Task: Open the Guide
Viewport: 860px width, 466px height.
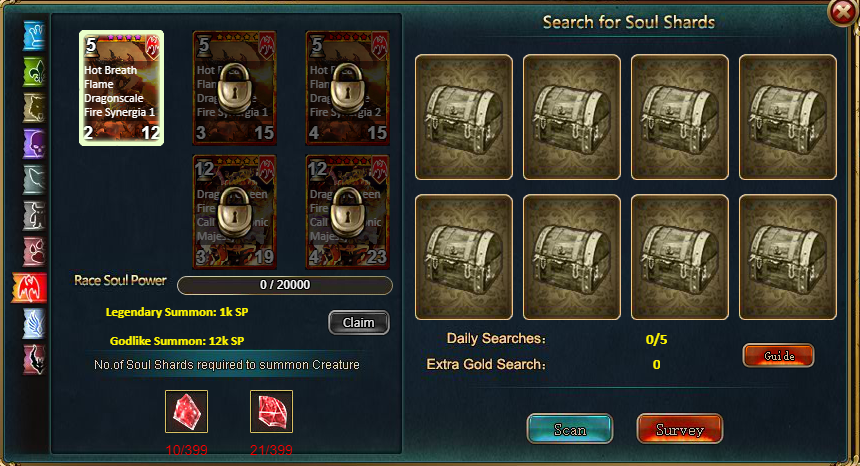Action: click(778, 355)
